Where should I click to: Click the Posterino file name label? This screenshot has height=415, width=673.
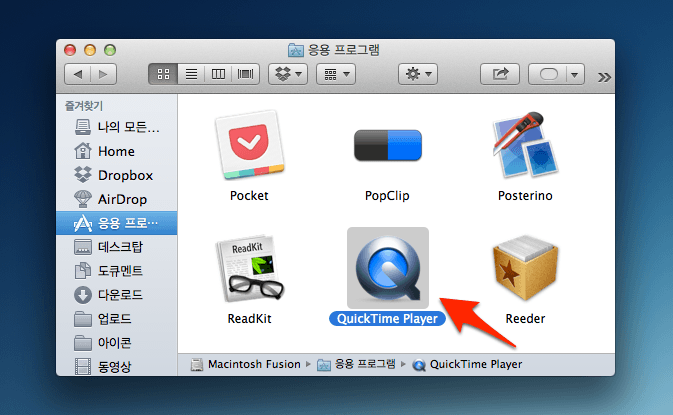point(525,196)
